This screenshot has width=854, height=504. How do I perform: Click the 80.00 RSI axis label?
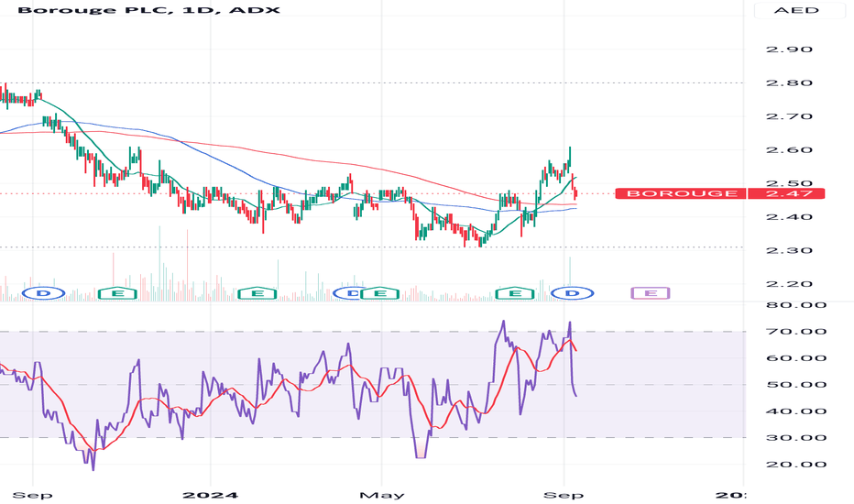click(x=796, y=305)
